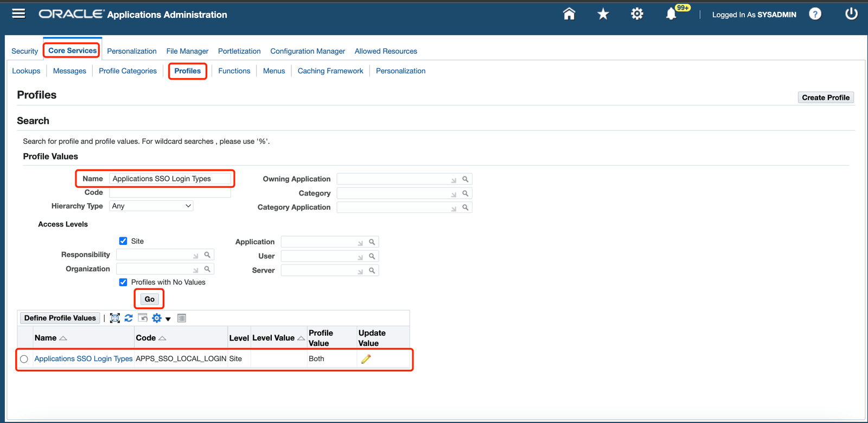Image resolution: width=868 pixels, height=423 pixels.
Task: Uncheck the Site access level checkbox
Action: pos(123,241)
